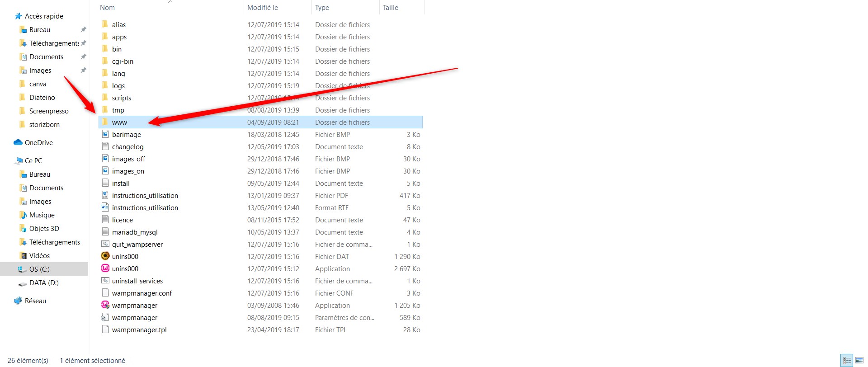Click the wampmanager Application icon

105,305
